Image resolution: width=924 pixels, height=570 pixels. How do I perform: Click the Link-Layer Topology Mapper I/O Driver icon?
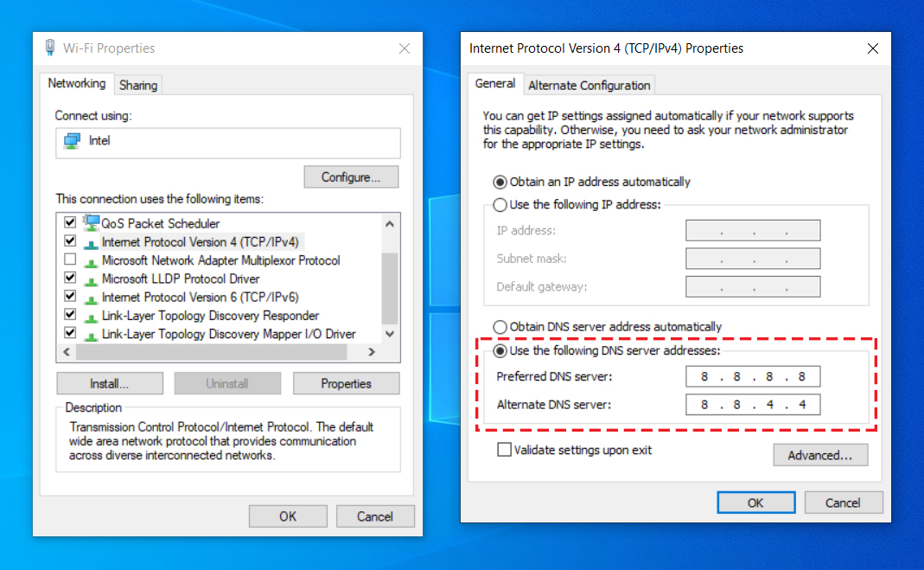tap(89, 333)
